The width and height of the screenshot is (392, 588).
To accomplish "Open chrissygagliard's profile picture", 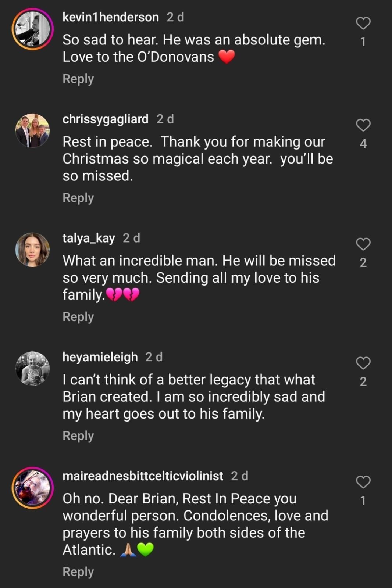I will (32, 131).
